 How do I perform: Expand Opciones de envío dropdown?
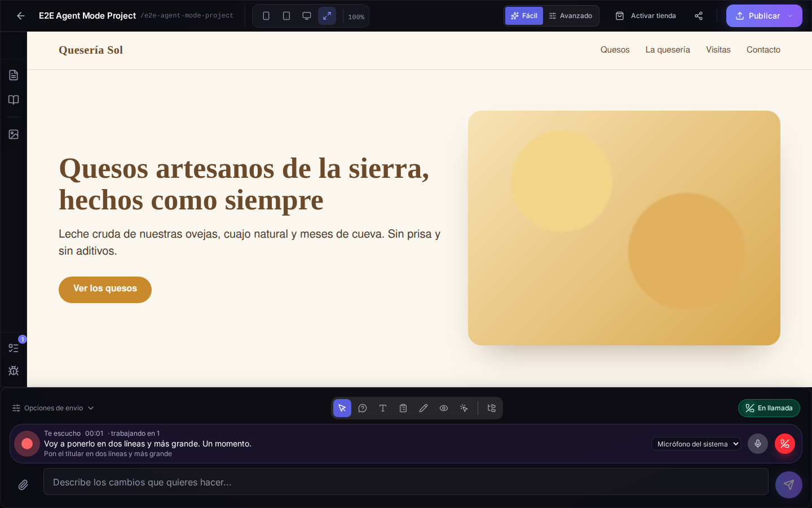pos(53,408)
